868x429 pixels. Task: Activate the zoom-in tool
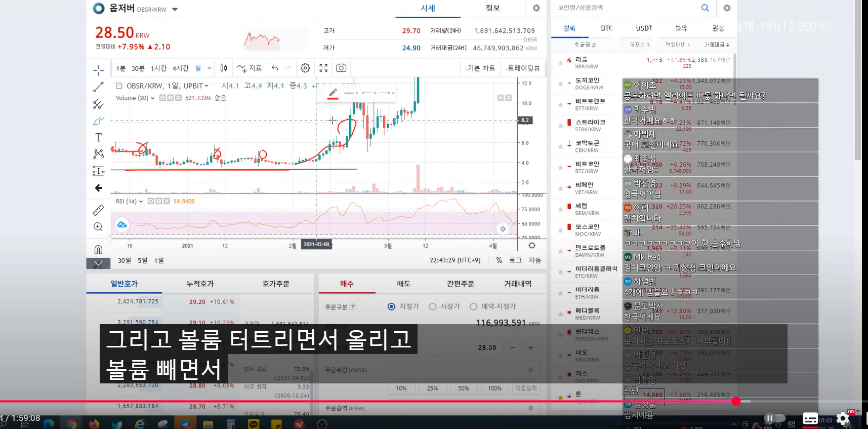pyautogui.click(x=99, y=227)
